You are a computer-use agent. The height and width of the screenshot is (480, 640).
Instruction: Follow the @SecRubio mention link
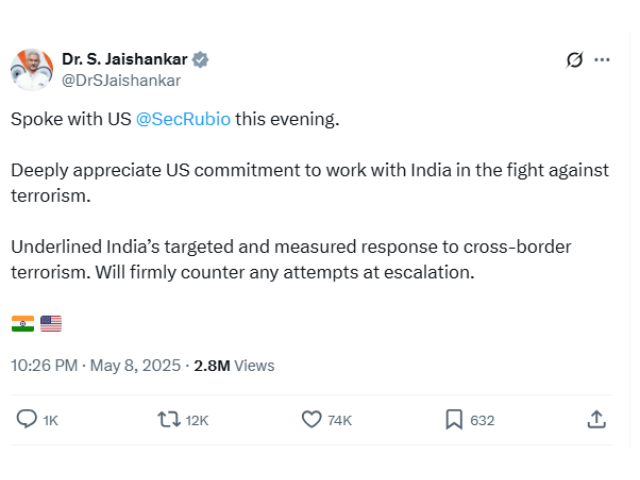(x=183, y=119)
